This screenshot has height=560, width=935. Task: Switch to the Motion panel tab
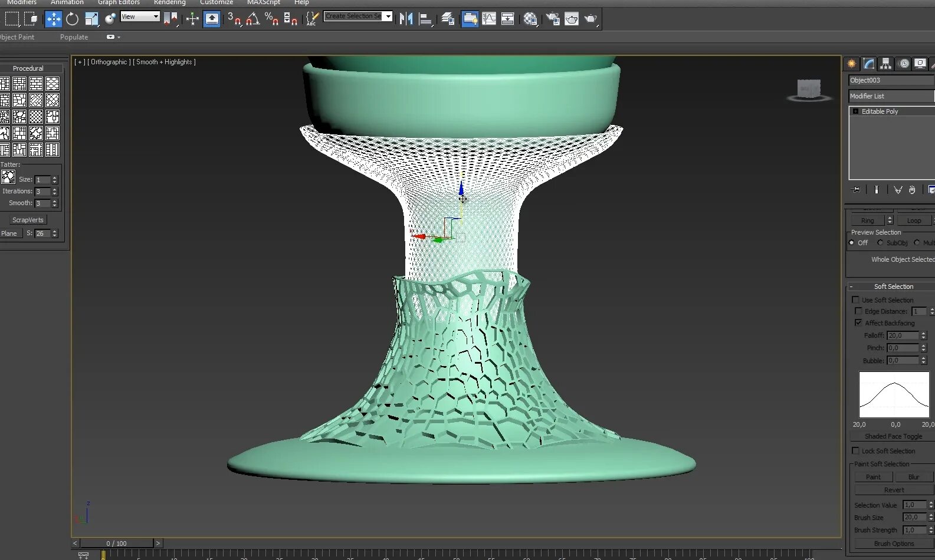(x=903, y=64)
